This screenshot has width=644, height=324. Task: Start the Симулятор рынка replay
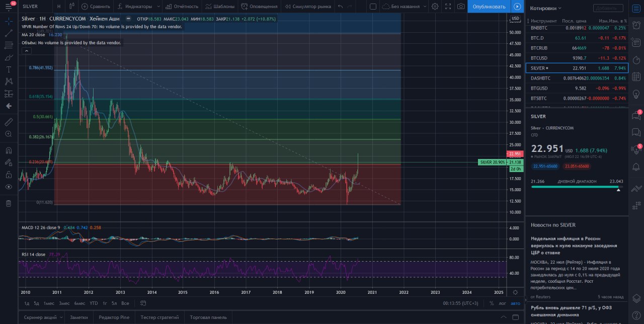click(x=308, y=7)
